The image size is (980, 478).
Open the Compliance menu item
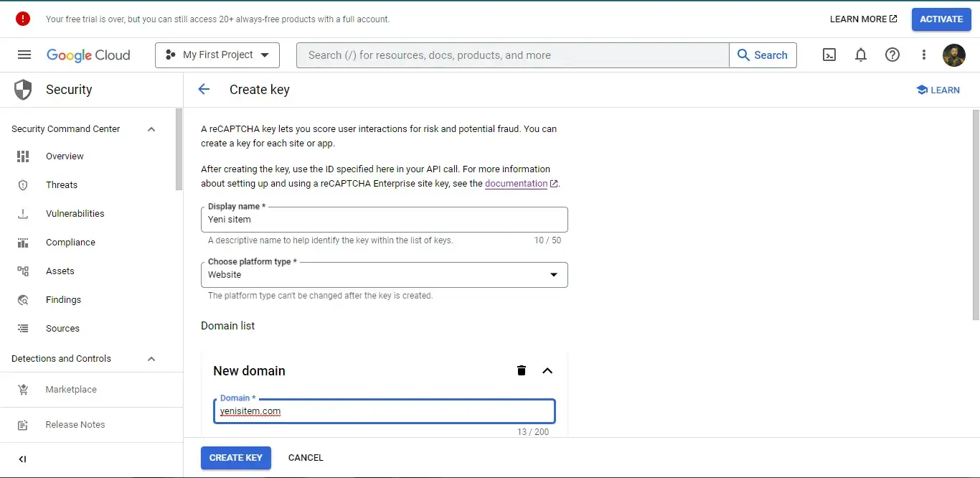70,243
